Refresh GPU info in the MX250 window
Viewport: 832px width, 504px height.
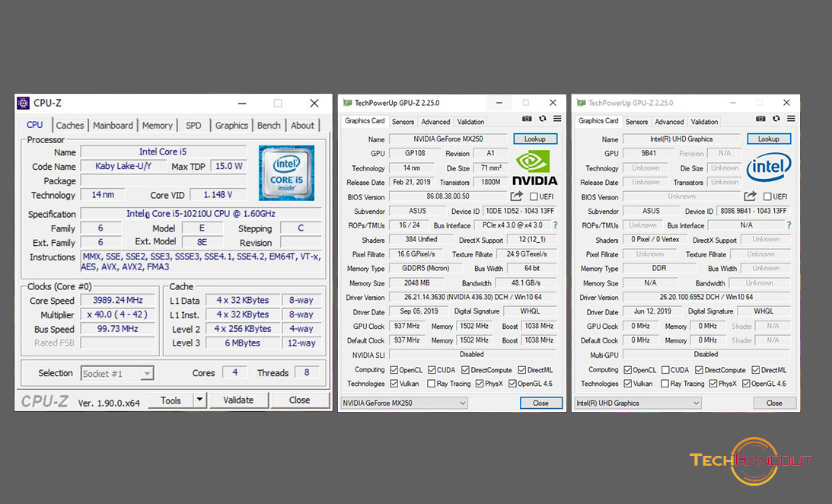pyautogui.click(x=542, y=119)
